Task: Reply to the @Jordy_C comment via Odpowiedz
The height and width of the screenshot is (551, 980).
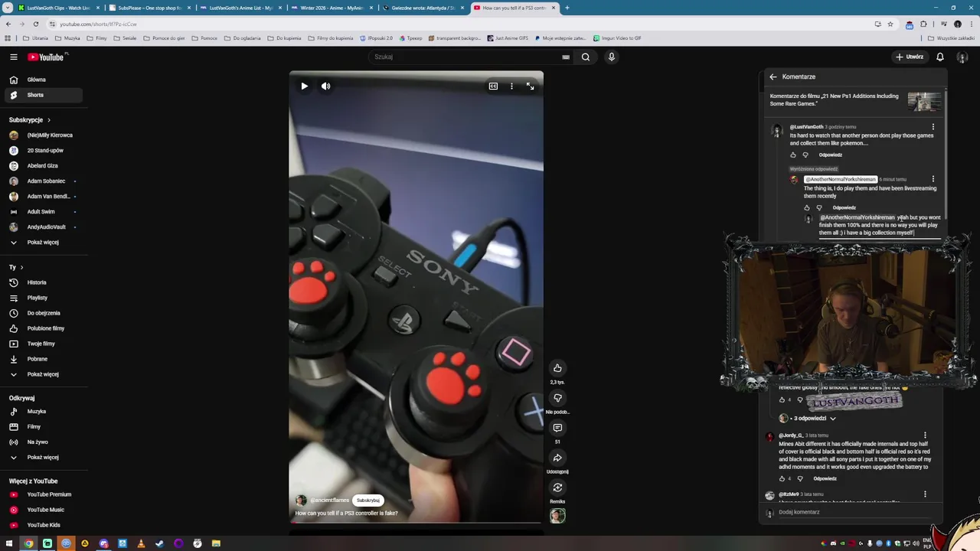Action: (x=825, y=478)
